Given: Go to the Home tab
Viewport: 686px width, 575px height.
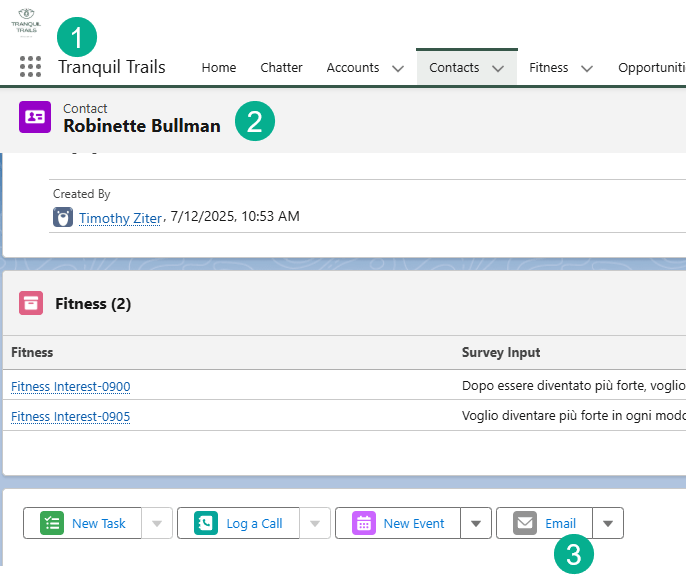Looking at the screenshot, I should [x=219, y=68].
